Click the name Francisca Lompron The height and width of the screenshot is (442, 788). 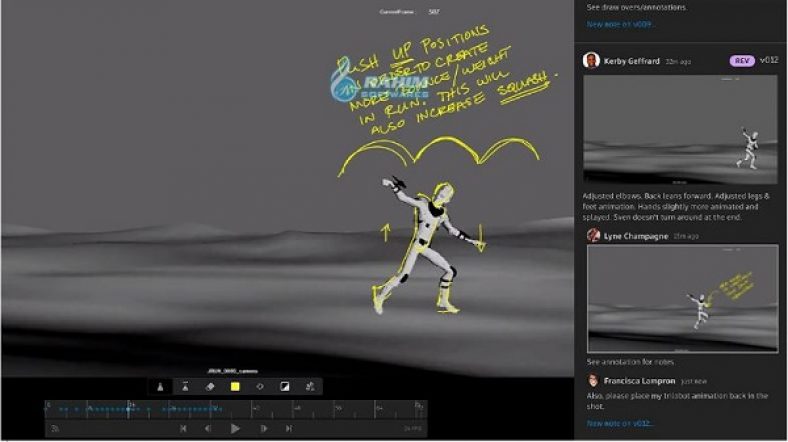[x=639, y=381]
